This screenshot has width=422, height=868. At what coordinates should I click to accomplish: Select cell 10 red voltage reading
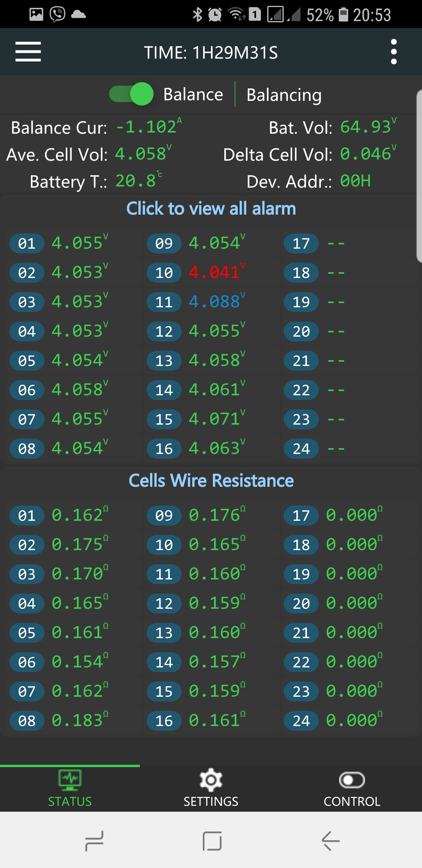click(x=214, y=273)
